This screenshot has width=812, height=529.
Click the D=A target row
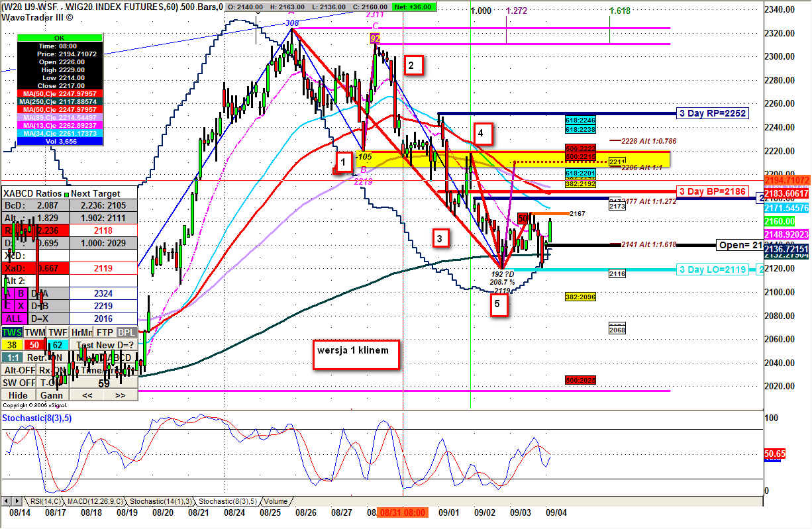(x=48, y=293)
